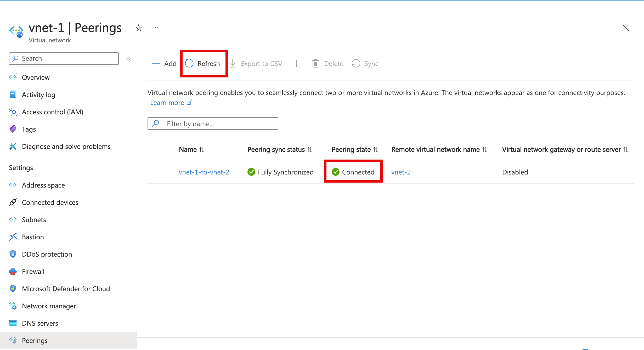Click the Connected status toggle for vnet-1-to-vnet-2

click(353, 172)
